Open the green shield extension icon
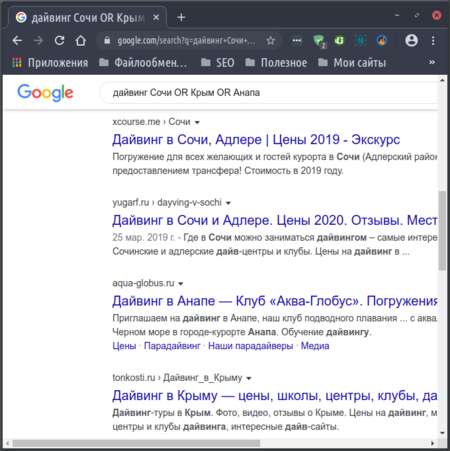 [x=319, y=41]
